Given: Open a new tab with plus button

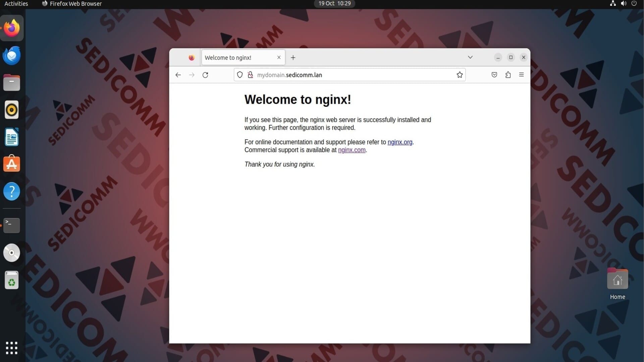Looking at the screenshot, I should (x=293, y=58).
